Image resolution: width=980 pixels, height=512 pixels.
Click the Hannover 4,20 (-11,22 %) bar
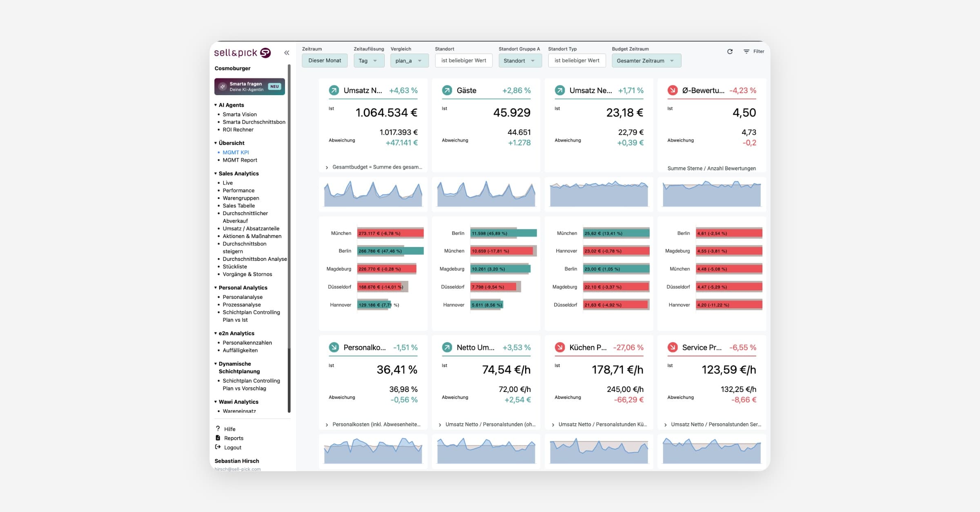[729, 305]
